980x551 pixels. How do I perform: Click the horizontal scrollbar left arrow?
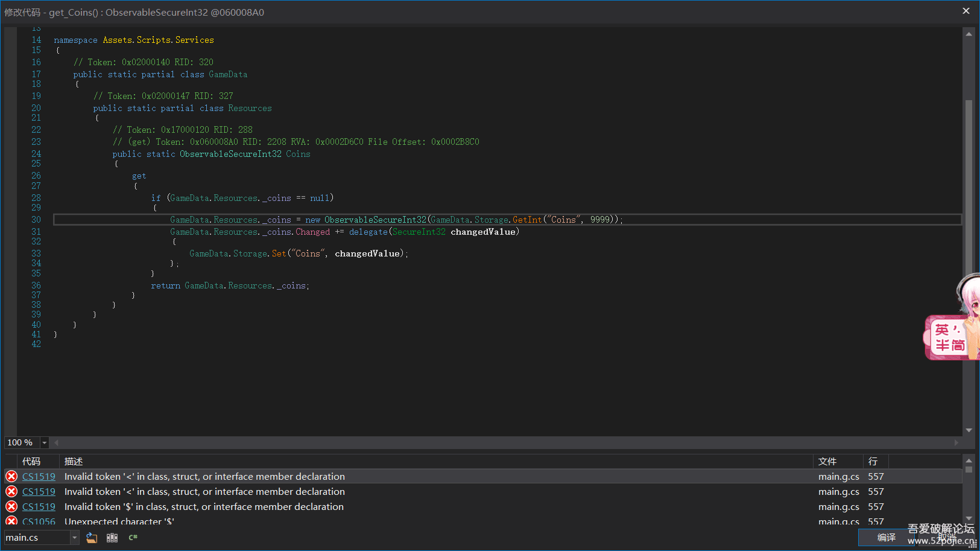tap(56, 442)
